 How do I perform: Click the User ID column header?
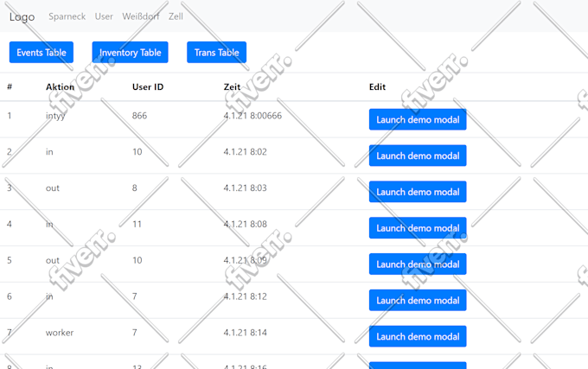coord(148,87)
